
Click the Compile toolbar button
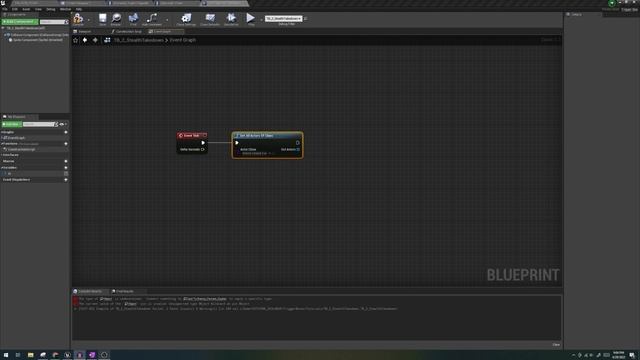[x=78, y=19]
